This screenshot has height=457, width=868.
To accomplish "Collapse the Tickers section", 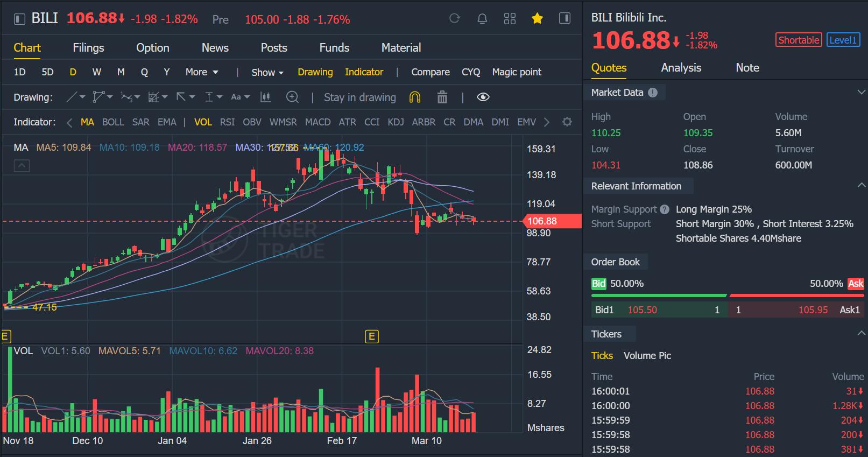I will click(x=861, y=334).
